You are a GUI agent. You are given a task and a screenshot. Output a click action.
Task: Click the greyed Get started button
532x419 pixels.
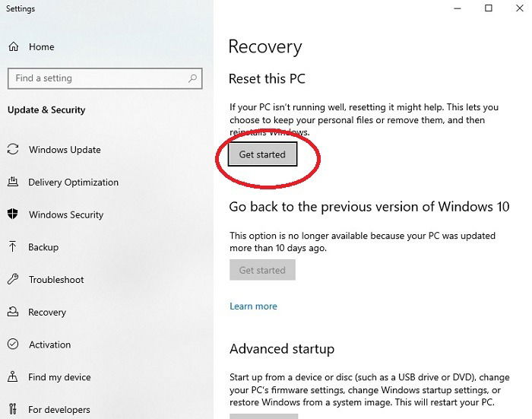262,270
